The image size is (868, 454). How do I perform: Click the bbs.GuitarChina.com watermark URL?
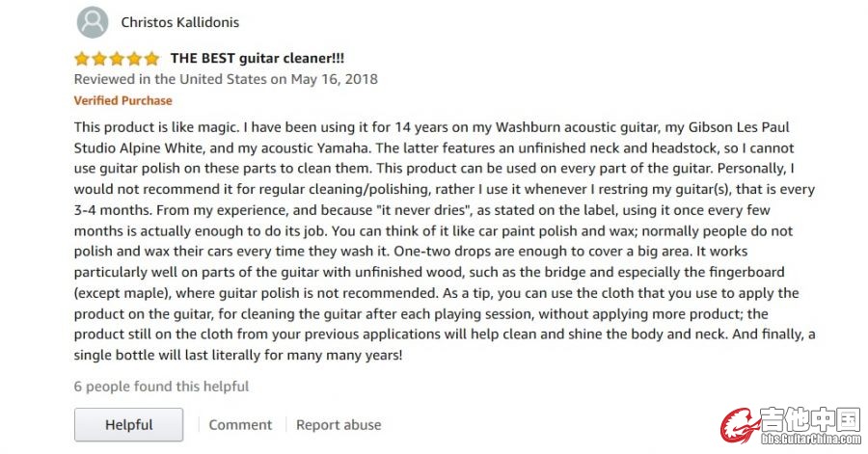coord(811,440)
